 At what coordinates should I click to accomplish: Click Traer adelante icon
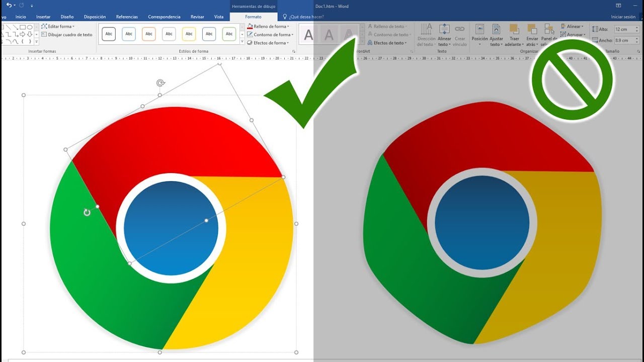514,29
